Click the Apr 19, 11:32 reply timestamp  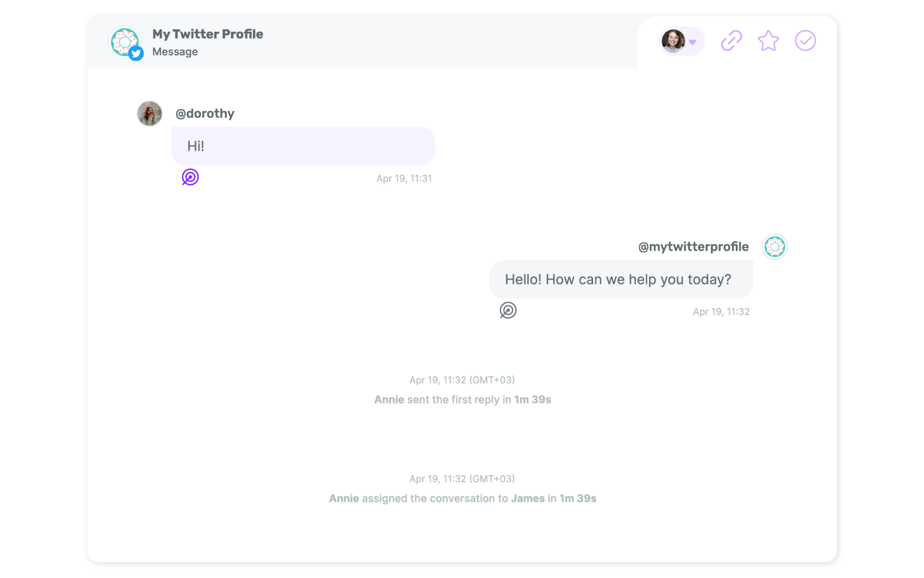pyautogui.click(x=721, y=312)
